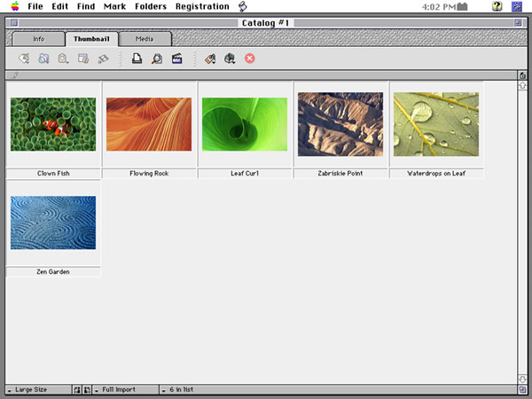532x399 pixels.
Task: Click the Help question mark menu bar icon
Action: pos(497,6)
